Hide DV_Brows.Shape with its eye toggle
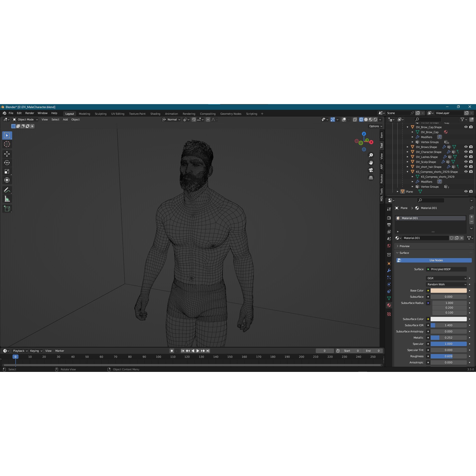The image size is (476, 476). (466, 147)
